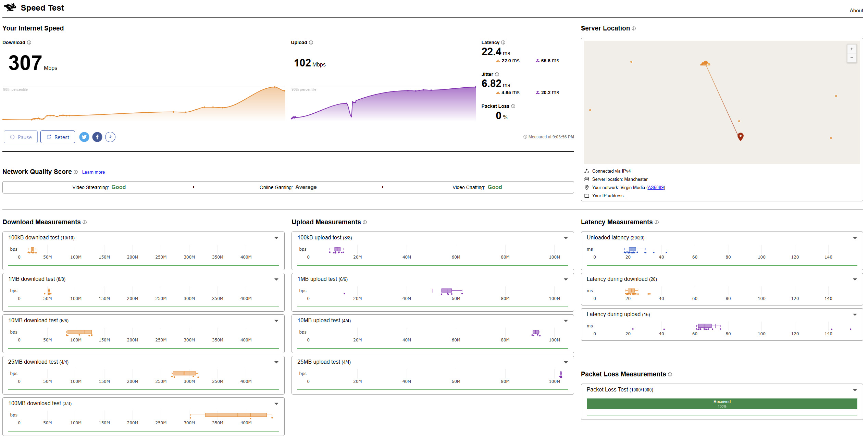
Task: Click the 100MB download box plot
Action: point(232,415)
